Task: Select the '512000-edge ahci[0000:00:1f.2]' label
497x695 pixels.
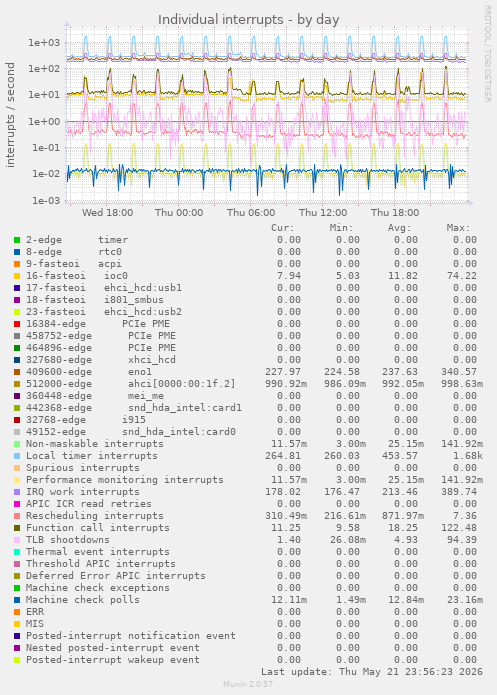Action: pyautogui.click(x=131, y=384)
